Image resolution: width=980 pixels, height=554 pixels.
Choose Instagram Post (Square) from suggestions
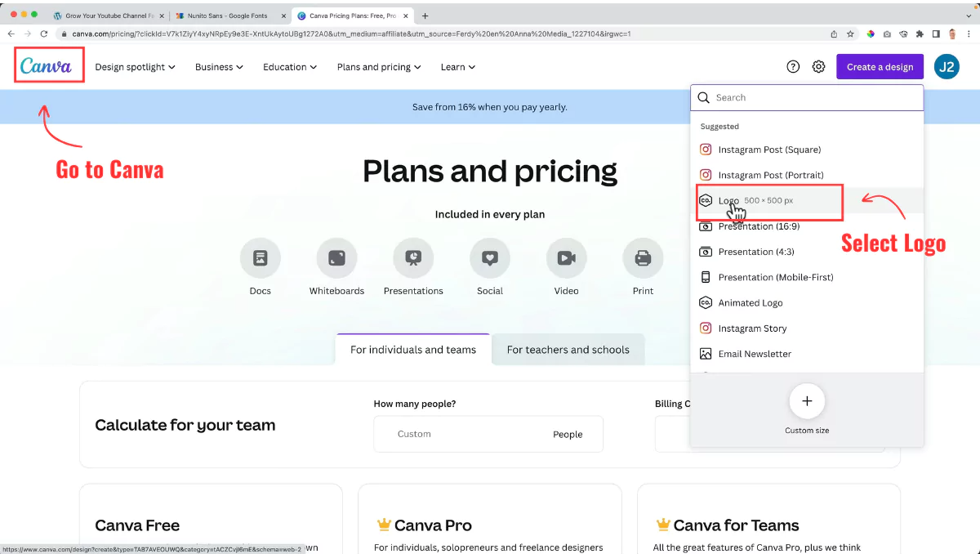[x=769, y=150]
